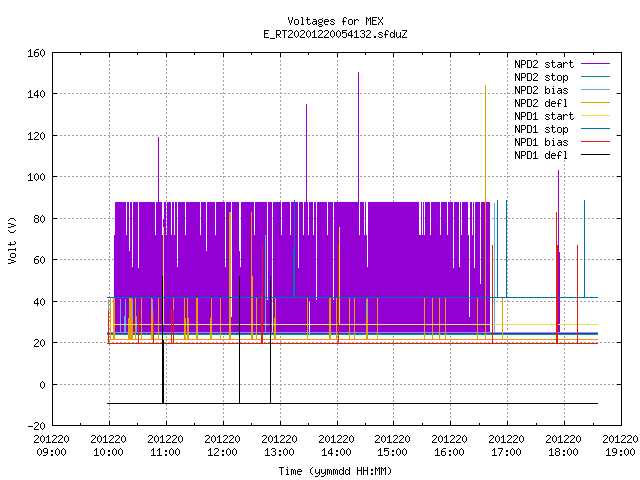This screenshot has height=480, width=640.
Task: Click the 120 y-axis tick label
Action: 36,136
